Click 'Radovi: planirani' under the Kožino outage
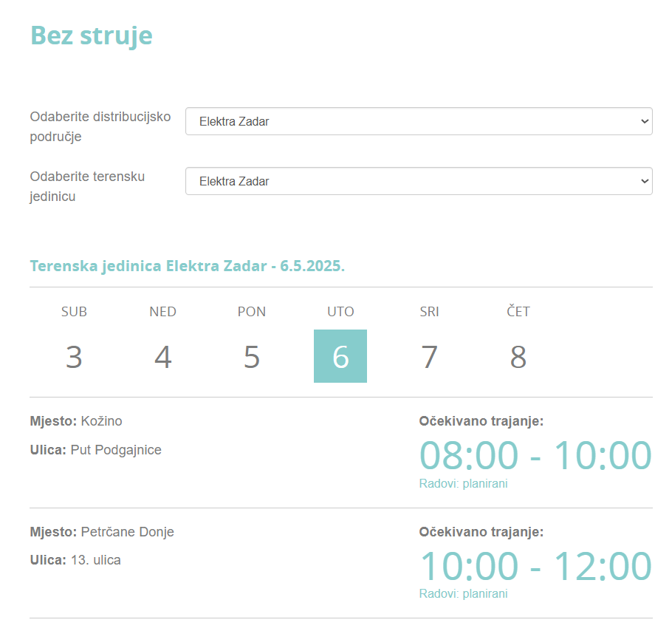The height and width of the screenshot is (631, 672). point(463,484)
